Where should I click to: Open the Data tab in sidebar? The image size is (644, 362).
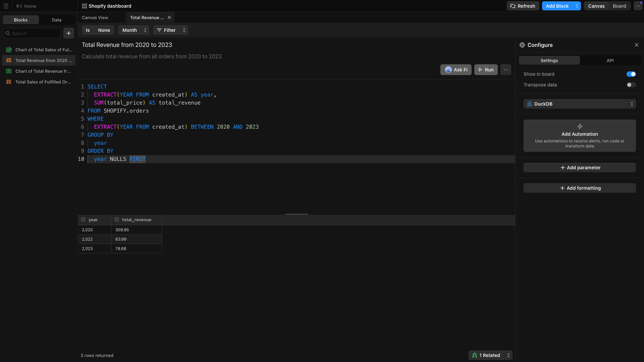(x=57, y=20)
